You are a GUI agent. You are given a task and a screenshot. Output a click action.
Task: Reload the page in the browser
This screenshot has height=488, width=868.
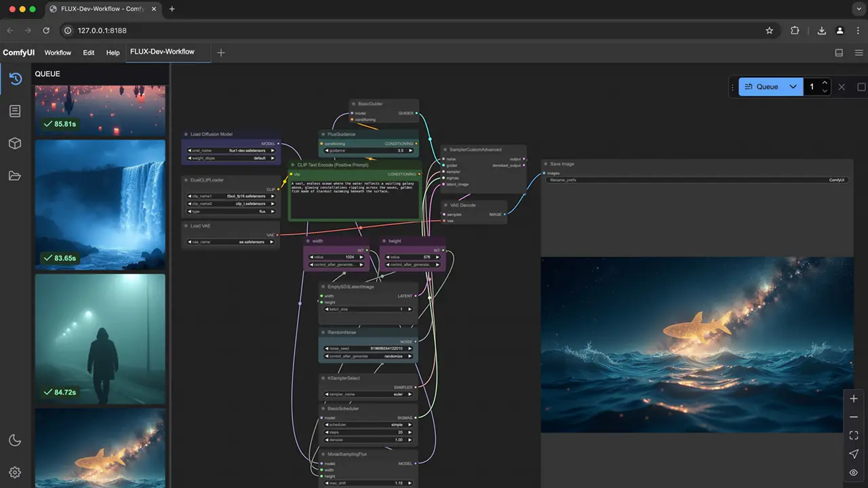pyautogui.click(x=46, y=30)
